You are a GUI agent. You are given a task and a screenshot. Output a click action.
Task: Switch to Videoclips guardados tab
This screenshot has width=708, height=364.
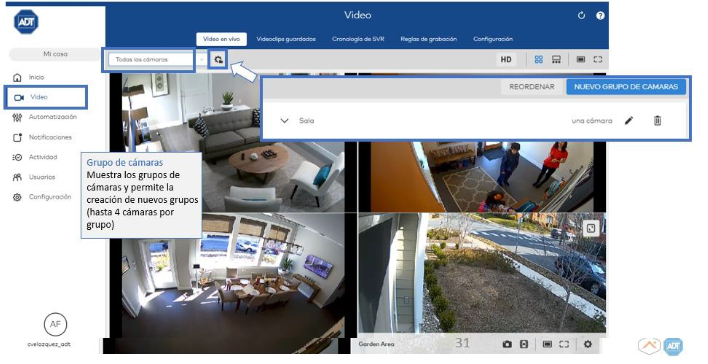pyautogui.click(x=286, y=39)
